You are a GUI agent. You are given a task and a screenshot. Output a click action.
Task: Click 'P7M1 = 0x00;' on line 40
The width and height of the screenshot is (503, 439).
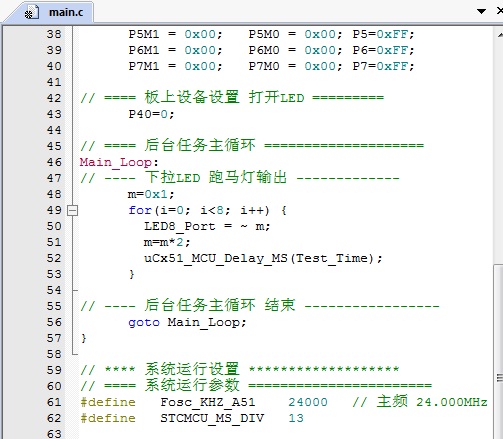175,66
